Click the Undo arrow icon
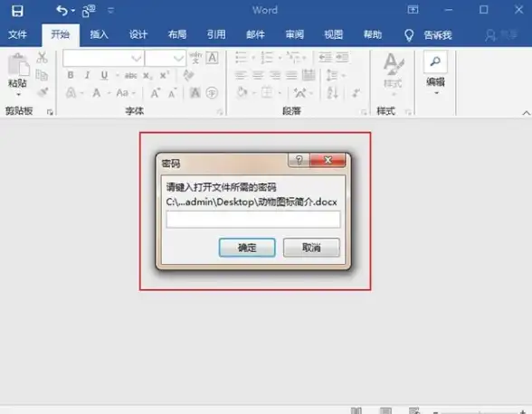This screenshot has width=532, height=414. pos(62,11)
